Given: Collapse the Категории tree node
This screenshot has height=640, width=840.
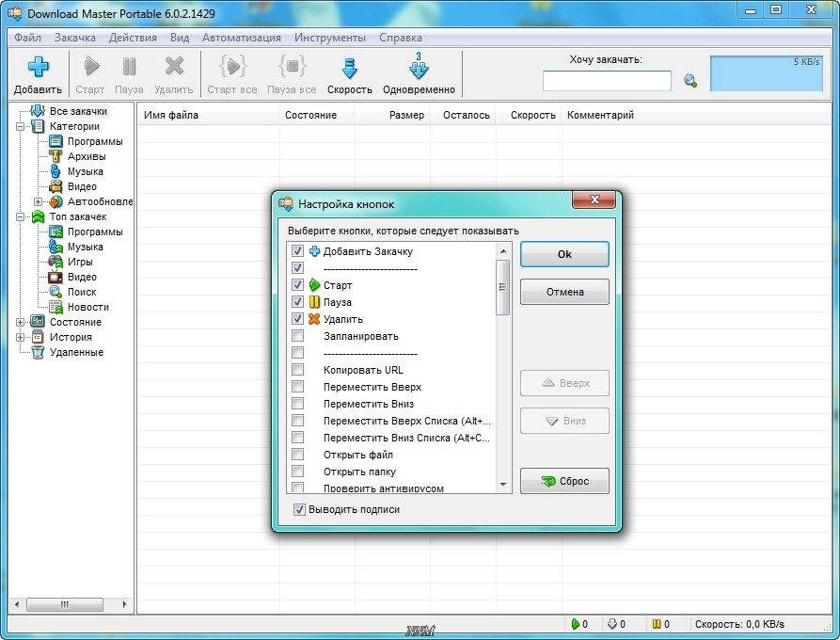Looking at the screenshot, I should [x=21, y=127].
